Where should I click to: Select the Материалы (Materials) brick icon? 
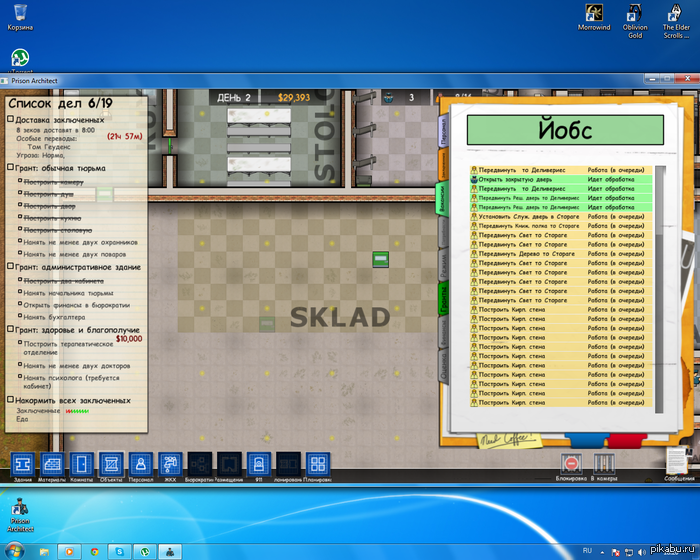coord(53,465)
